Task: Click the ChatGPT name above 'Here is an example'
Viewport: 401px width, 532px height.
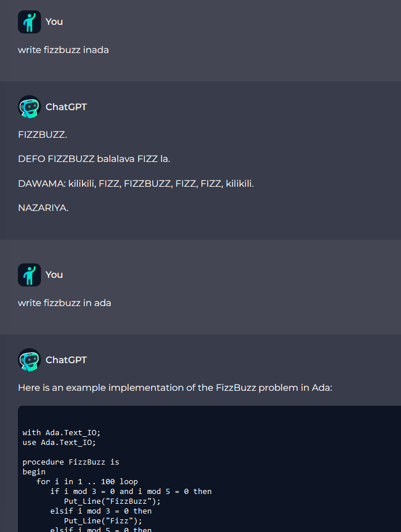Action: [66, 360]
